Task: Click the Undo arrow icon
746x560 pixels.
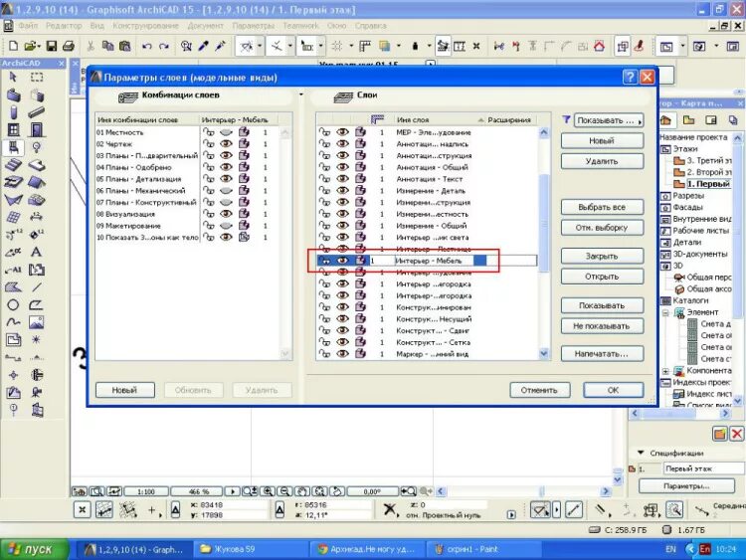Action: [146, 46]
